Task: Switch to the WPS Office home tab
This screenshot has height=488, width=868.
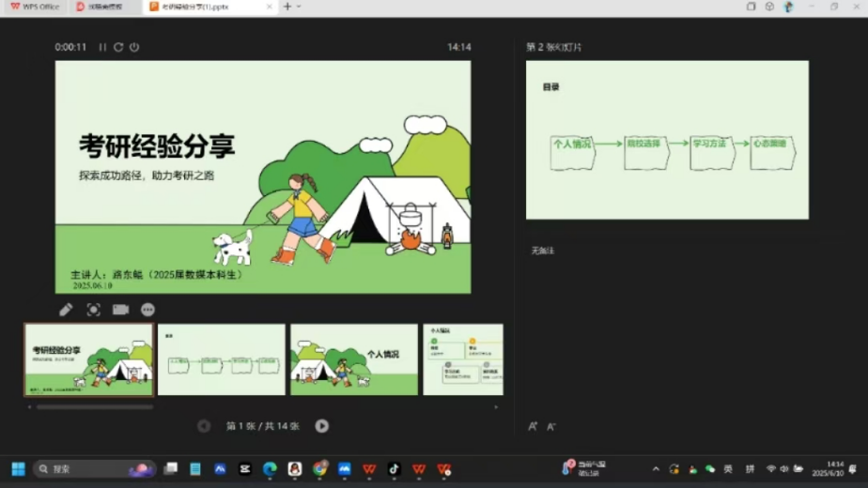Action: tap(36, 7)
